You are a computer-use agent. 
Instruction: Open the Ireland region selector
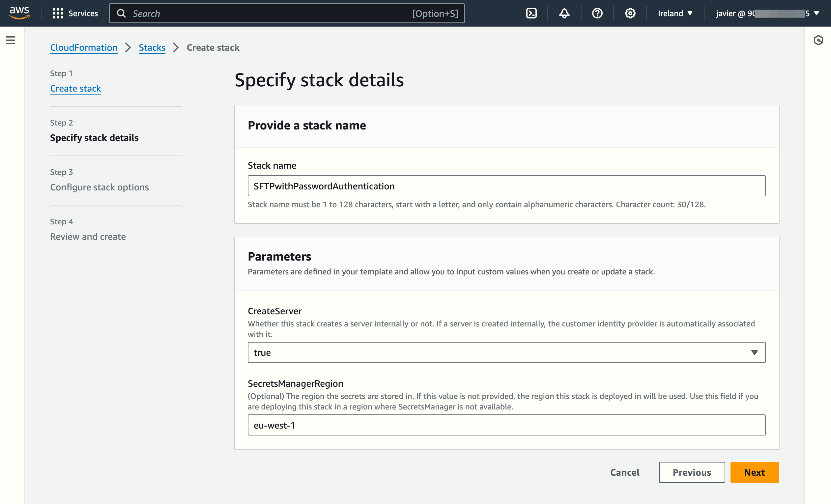675,13
